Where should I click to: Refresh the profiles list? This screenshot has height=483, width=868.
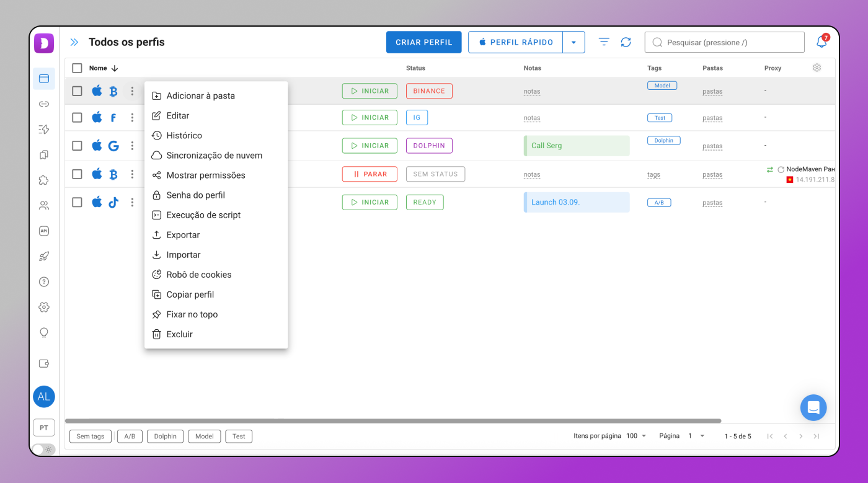pos(626,42)
